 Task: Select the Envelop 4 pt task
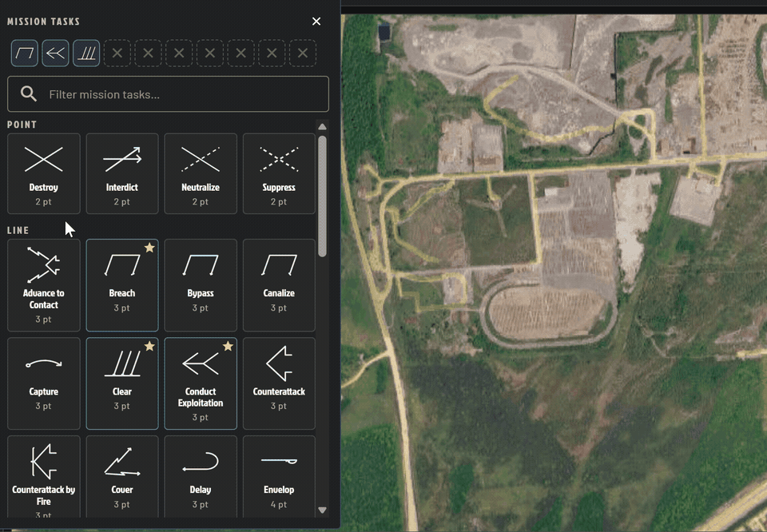(x=279, y=477)
